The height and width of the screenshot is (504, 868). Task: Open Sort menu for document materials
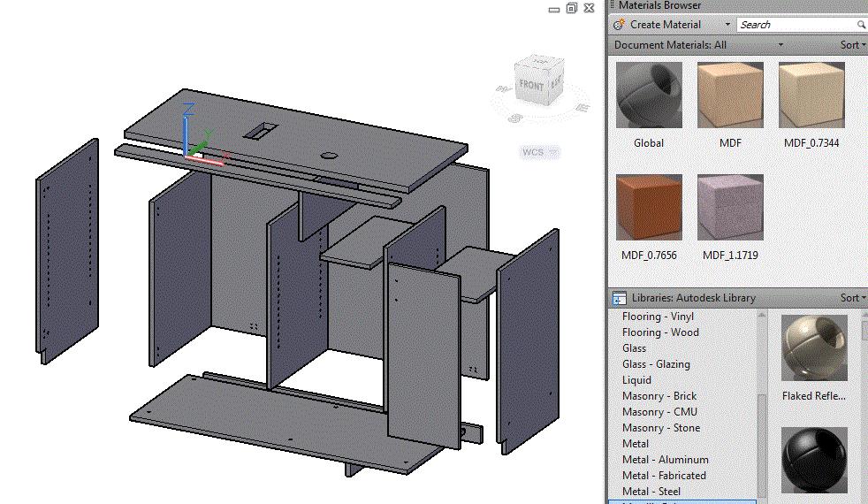click(x=852, y=45)
